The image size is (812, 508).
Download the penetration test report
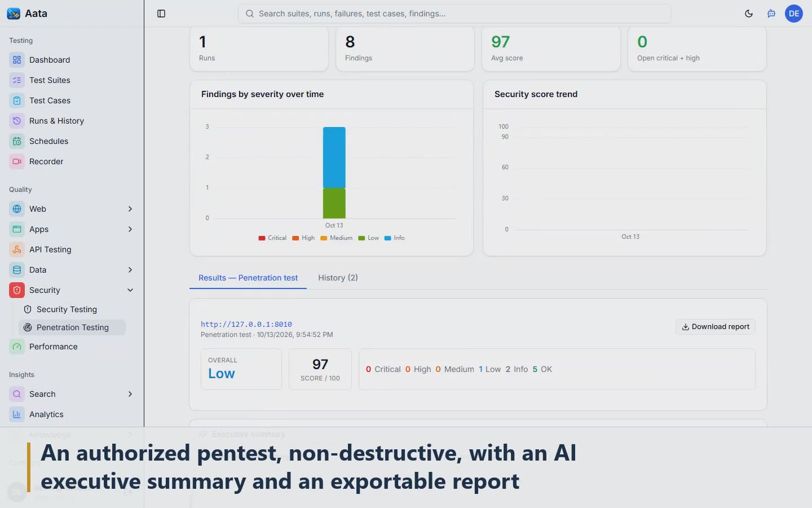(716, 327)
